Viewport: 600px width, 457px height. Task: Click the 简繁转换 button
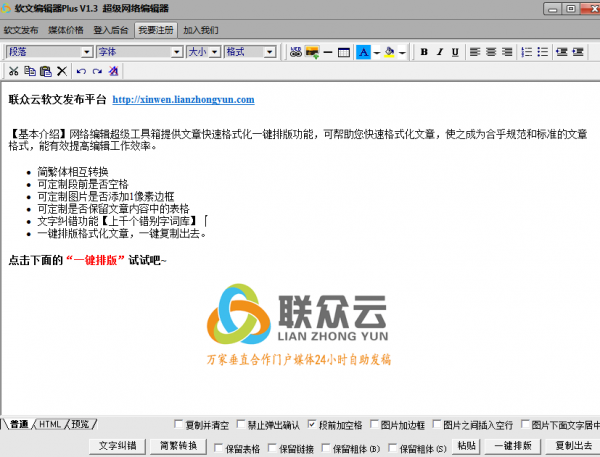tap(178, 446)
